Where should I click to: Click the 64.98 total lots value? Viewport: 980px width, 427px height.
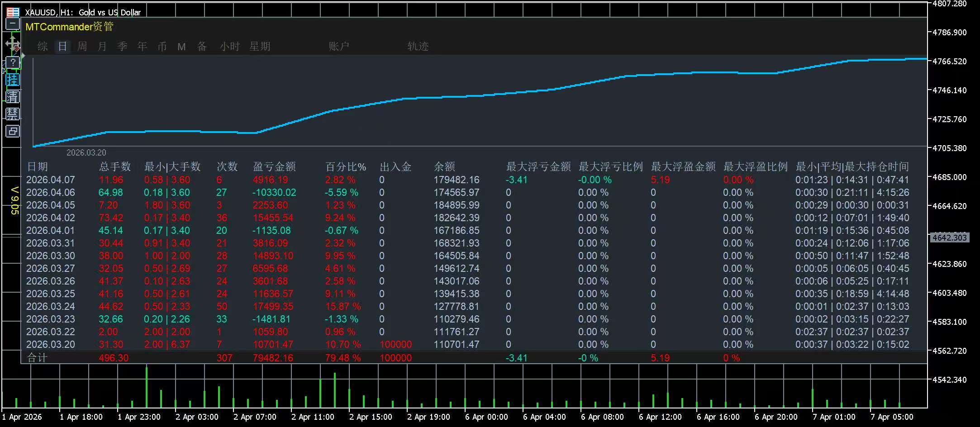tap(111, 192)
